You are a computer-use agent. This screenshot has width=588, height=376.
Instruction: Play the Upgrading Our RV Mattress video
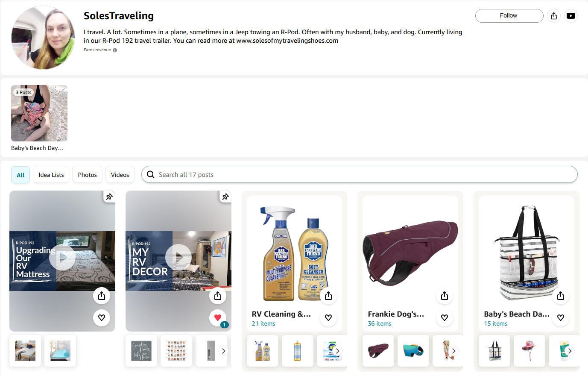tap(62, 257)
